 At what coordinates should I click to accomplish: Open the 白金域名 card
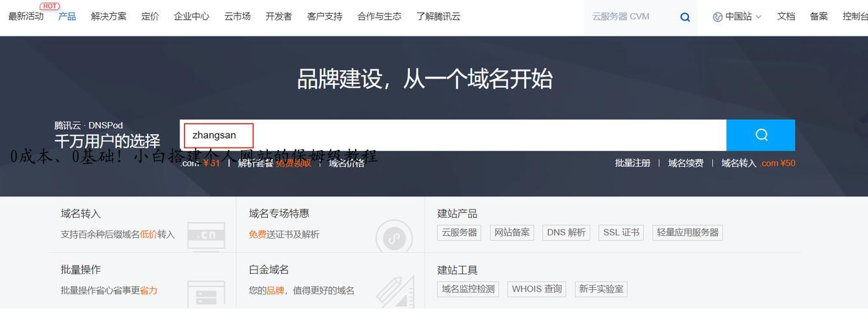pos(330,281)
